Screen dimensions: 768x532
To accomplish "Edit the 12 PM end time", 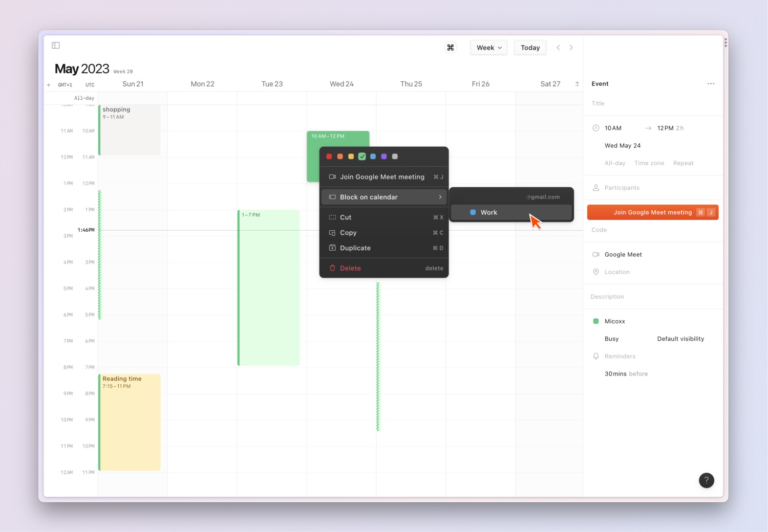I will 665,128.
